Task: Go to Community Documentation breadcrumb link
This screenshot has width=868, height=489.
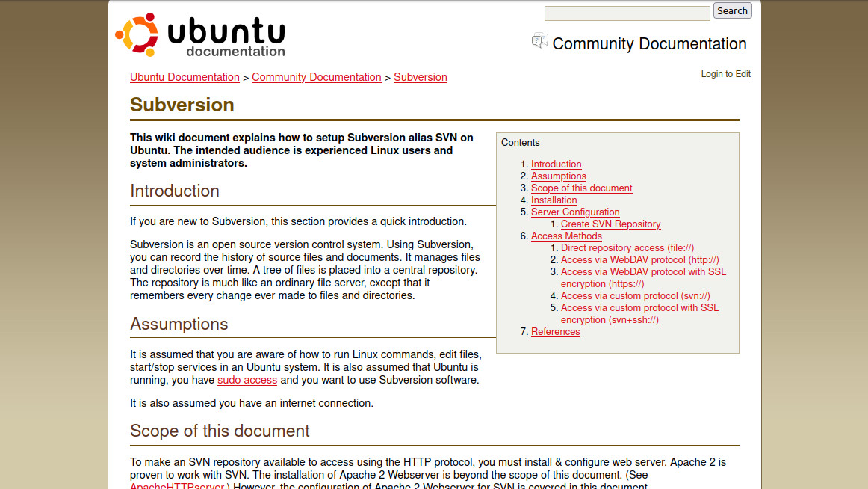Action: tap(317, 77)
